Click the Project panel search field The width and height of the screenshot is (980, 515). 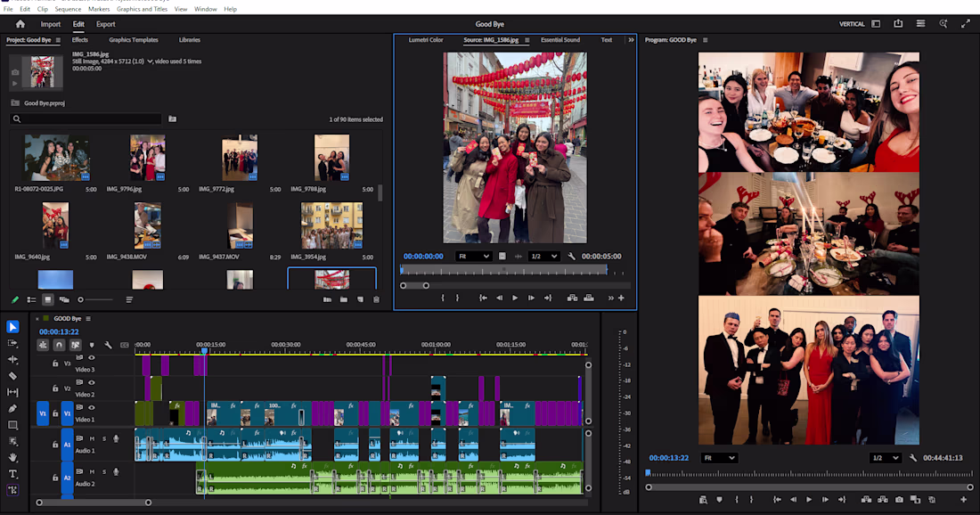[86, 119]
